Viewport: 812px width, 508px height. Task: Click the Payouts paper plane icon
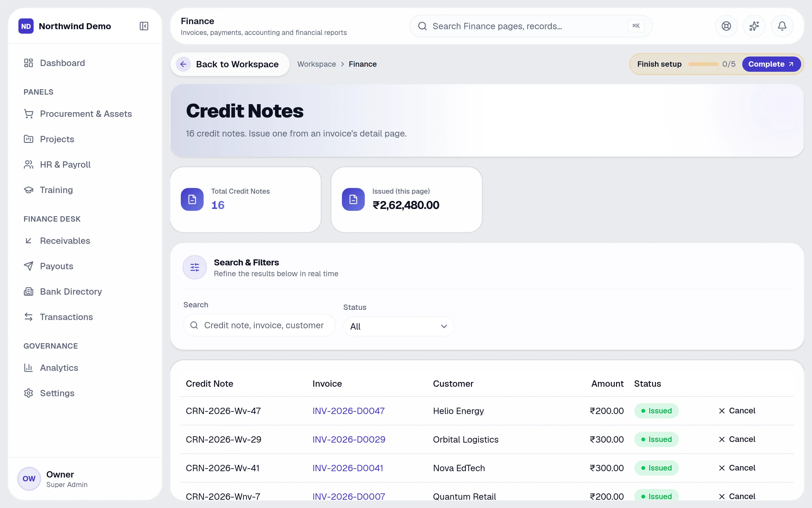(x=29, y=266)
